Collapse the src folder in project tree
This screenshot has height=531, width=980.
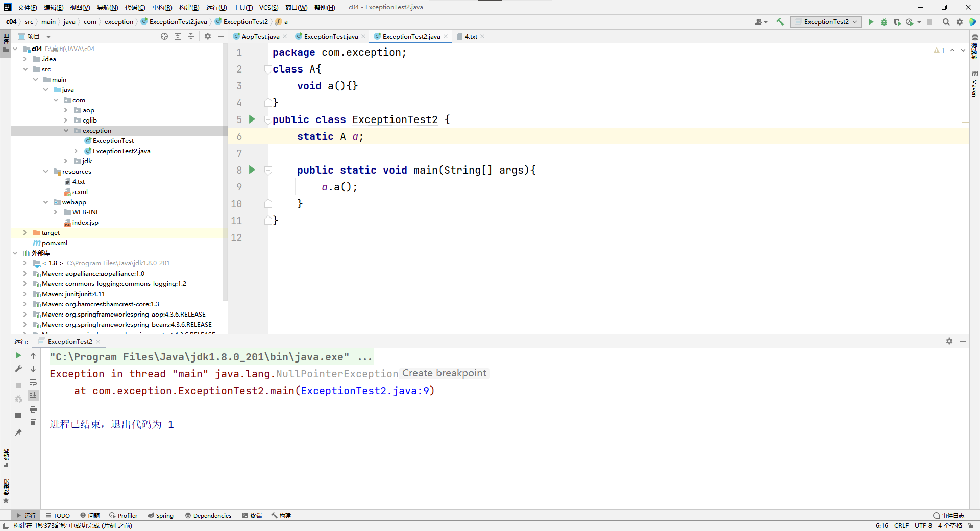tap(25, 69)
